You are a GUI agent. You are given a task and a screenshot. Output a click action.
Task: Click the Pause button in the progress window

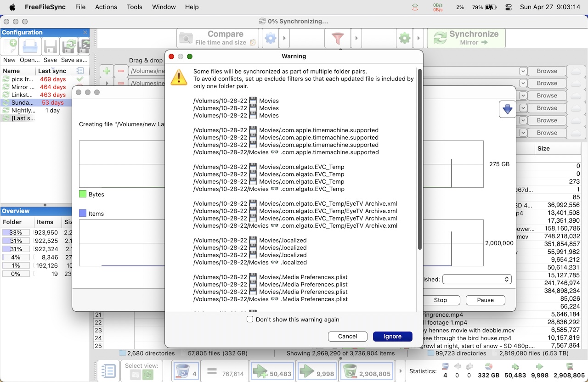coord(485,300)
